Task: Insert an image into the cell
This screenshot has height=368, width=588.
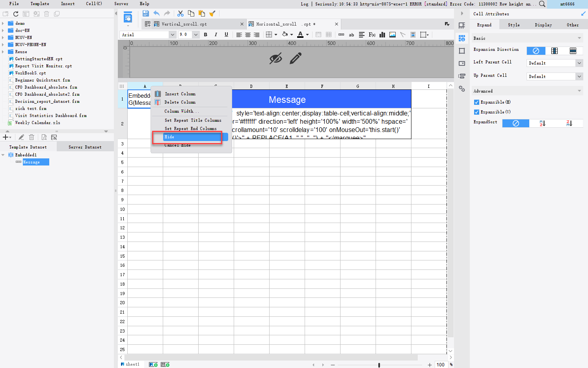Action: [x=393, y=35]
